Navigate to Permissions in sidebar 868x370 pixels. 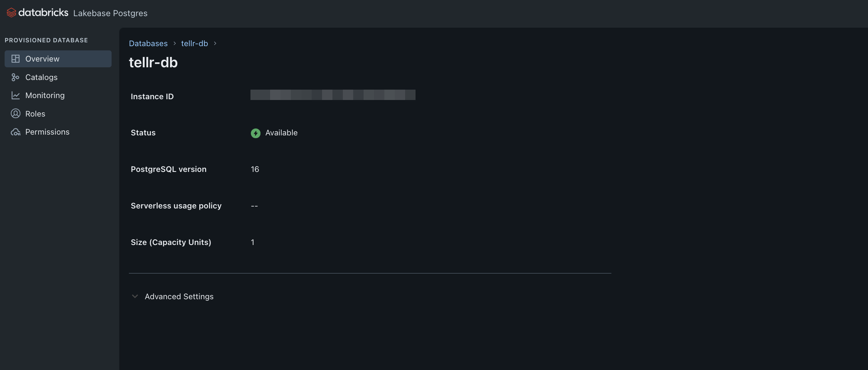tap(47, 132)
